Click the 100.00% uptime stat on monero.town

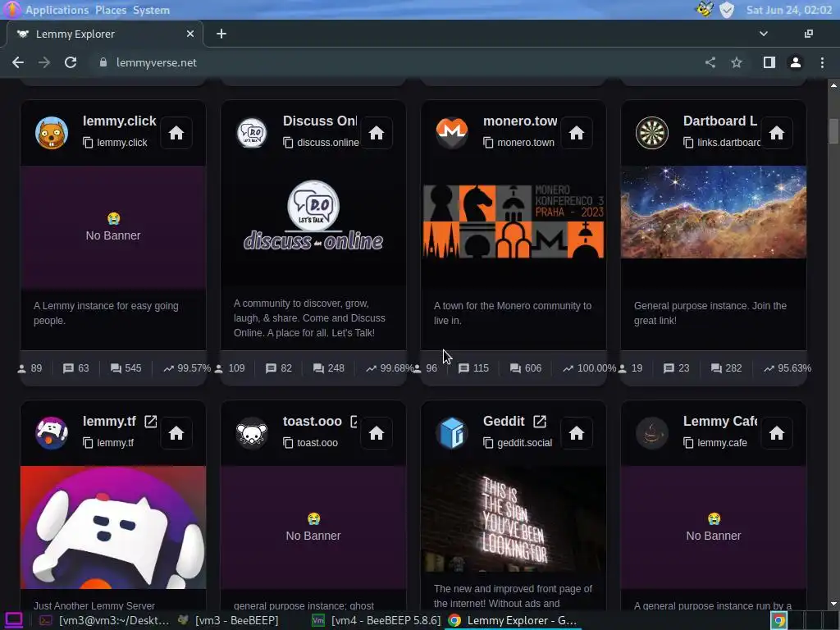(589, 368)
